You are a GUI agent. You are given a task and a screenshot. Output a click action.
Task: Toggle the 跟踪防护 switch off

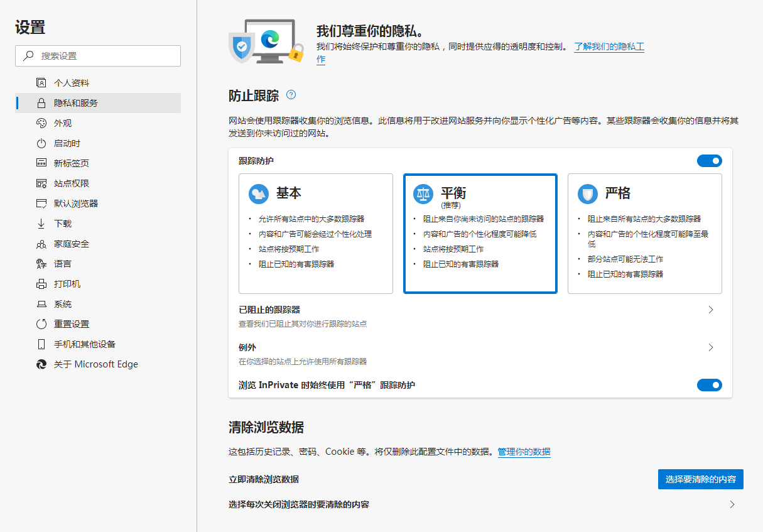pyautogui.click(x=709, y=161)
